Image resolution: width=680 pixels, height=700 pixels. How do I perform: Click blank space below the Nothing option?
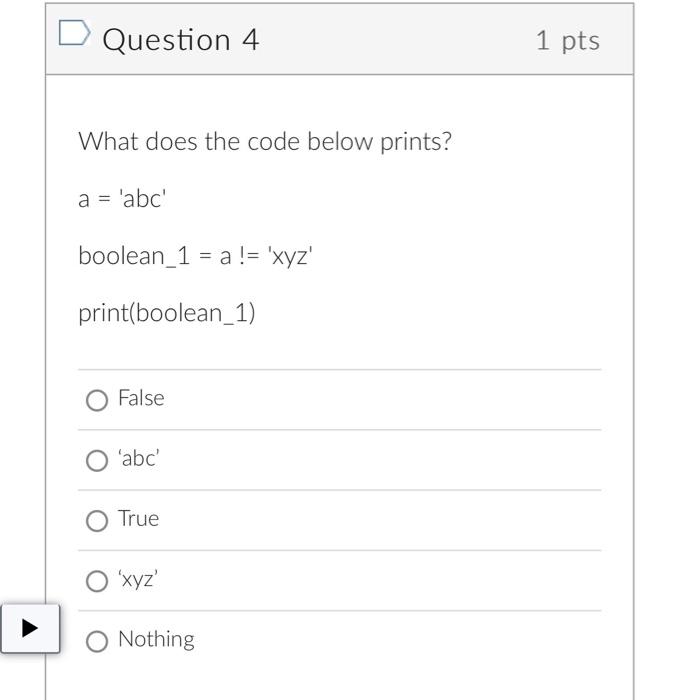339,679
